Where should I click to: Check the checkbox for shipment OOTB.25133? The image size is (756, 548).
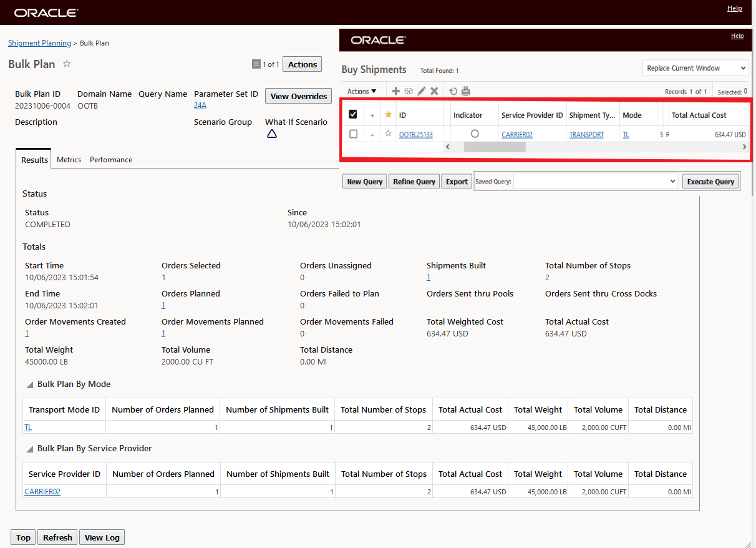[353, 134]
